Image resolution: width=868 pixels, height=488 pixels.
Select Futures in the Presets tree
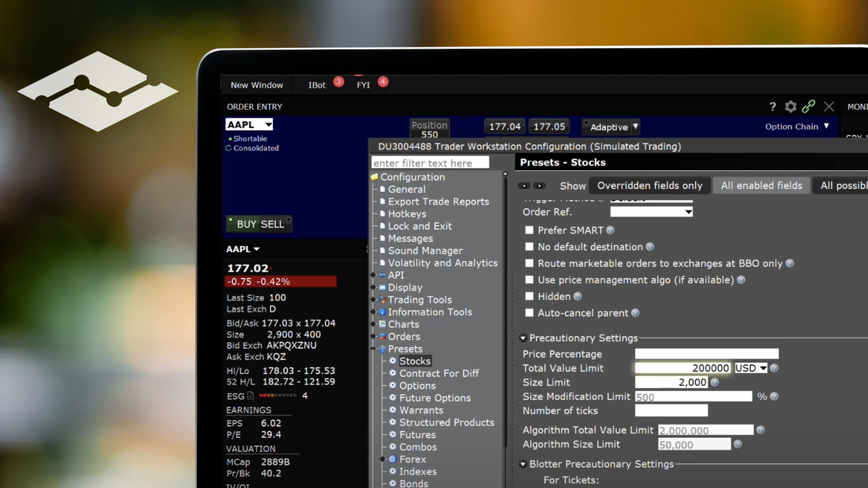417,435
